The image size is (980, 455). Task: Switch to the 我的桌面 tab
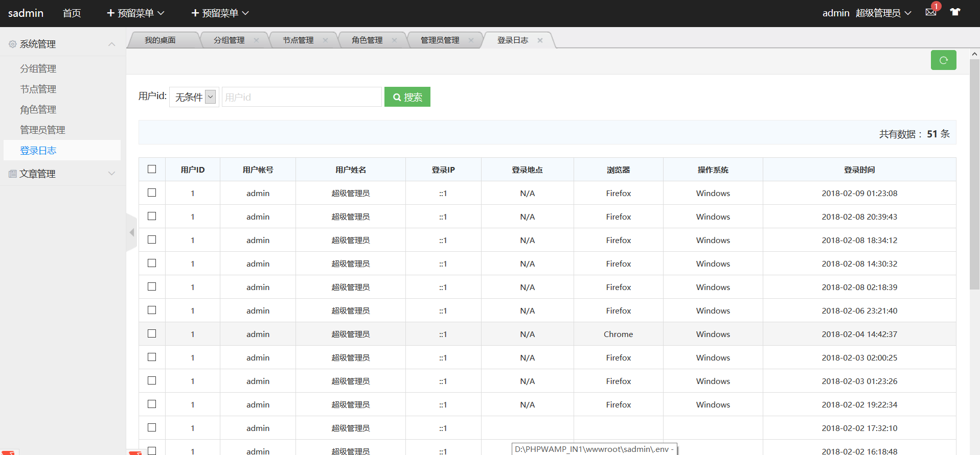pyautogui.click(x=160, y=40)
